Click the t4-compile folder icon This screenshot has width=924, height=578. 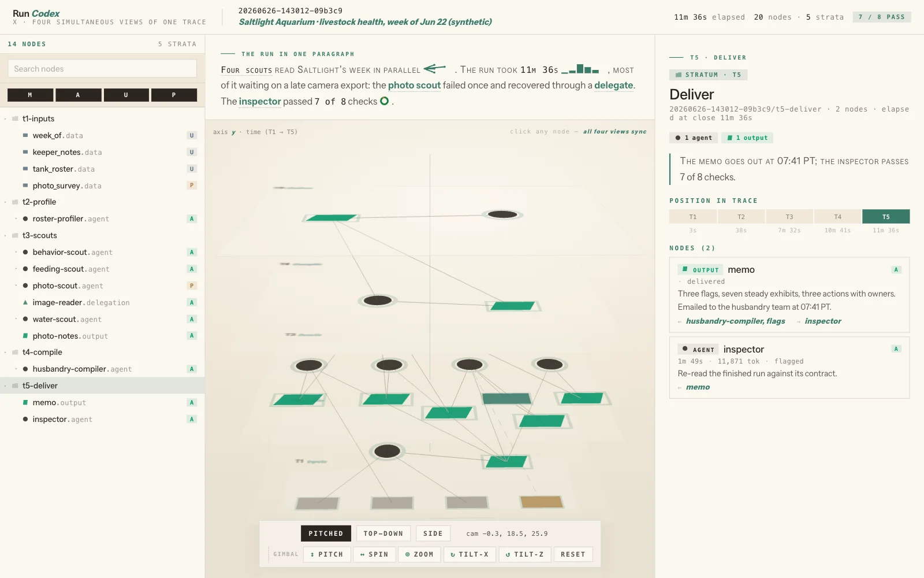(15, 352)
